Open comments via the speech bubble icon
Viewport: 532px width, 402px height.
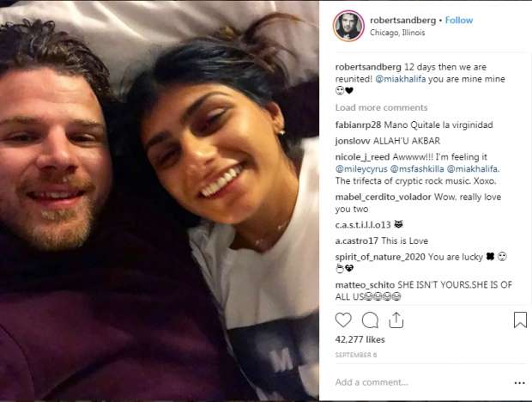coord(370,320)
